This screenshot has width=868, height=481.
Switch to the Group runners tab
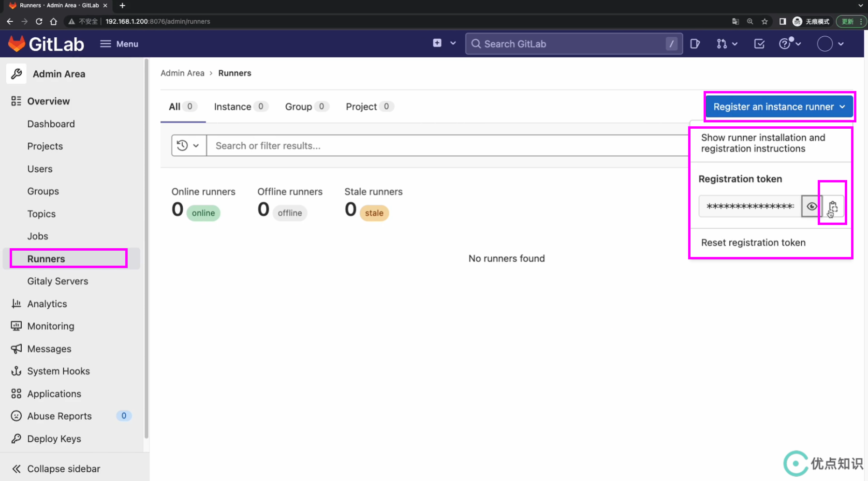pyautogui.click(x=307, y=106)
